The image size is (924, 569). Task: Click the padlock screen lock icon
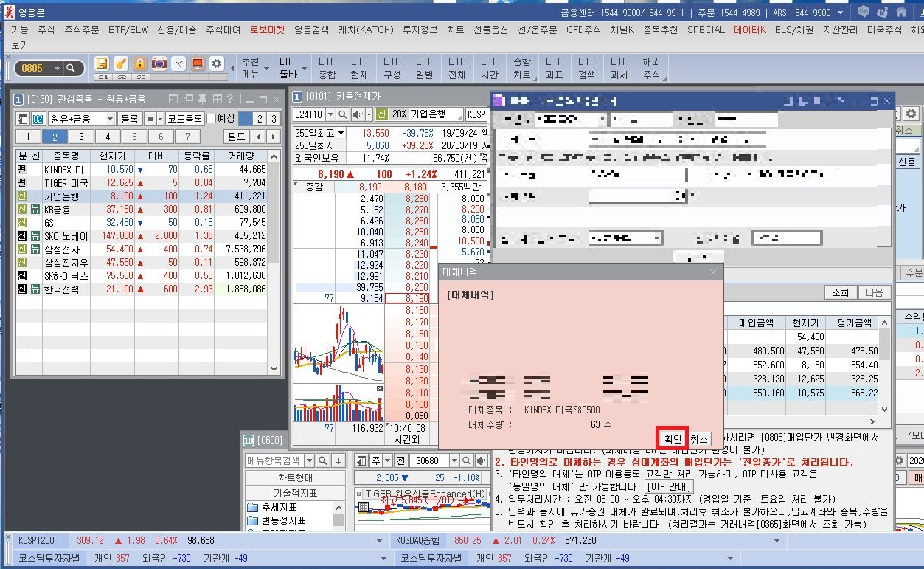140,64
